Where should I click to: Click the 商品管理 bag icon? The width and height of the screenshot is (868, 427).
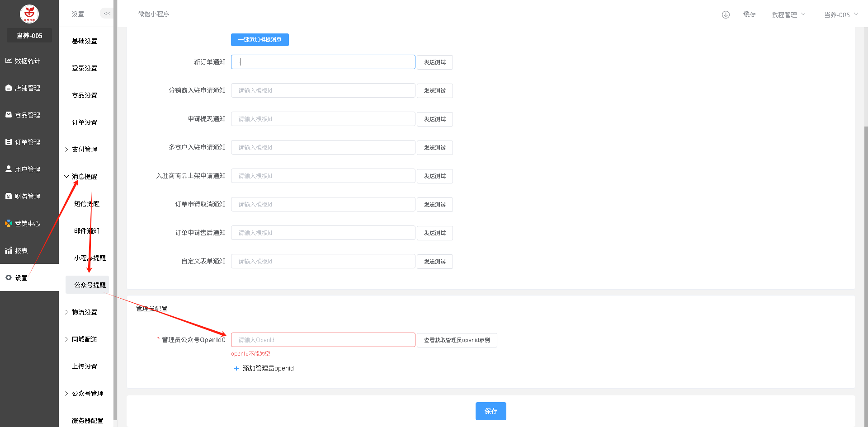pos(9,115)
